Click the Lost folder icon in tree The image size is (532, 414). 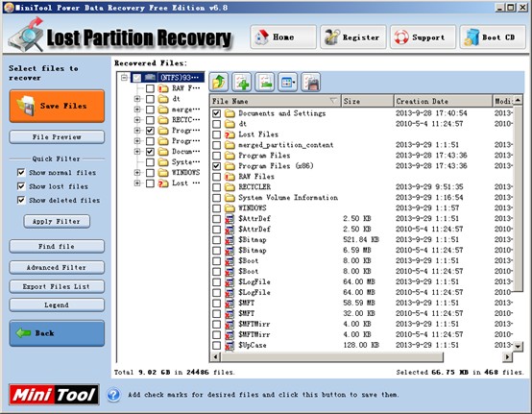163,183
